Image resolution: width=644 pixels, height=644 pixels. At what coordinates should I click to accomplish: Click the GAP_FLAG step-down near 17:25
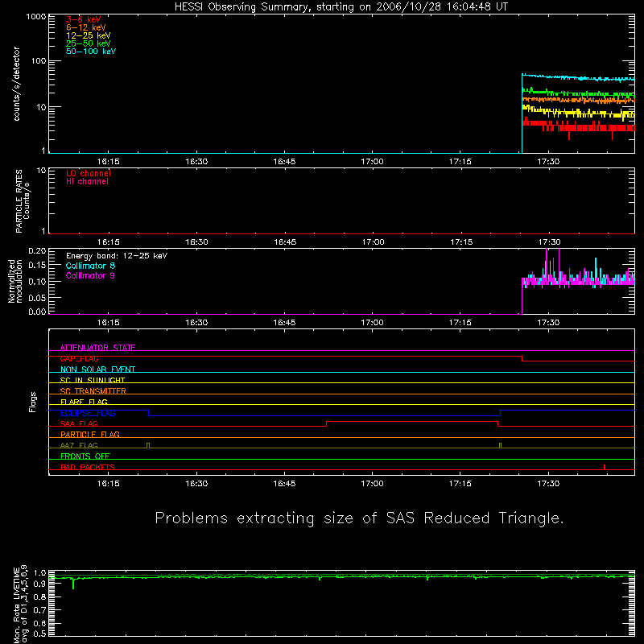coord(522,358)
